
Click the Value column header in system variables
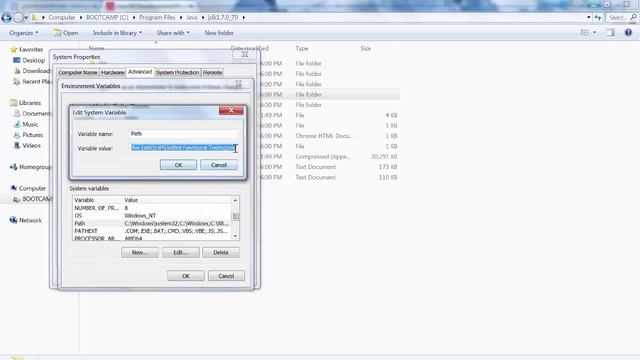tap(177, 200)
